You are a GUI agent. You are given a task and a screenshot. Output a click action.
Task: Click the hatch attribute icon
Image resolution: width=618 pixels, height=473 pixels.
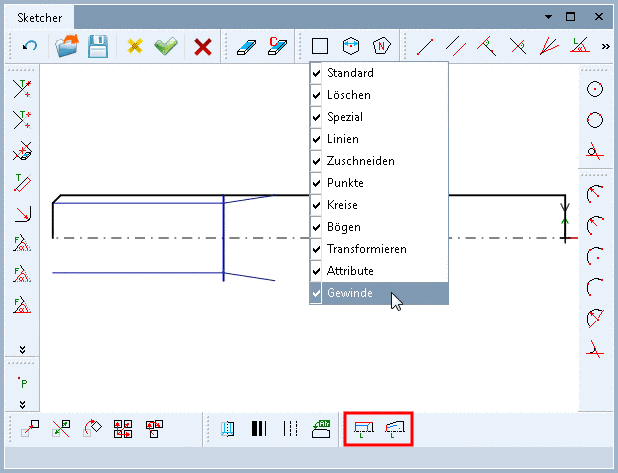(228, 428)
